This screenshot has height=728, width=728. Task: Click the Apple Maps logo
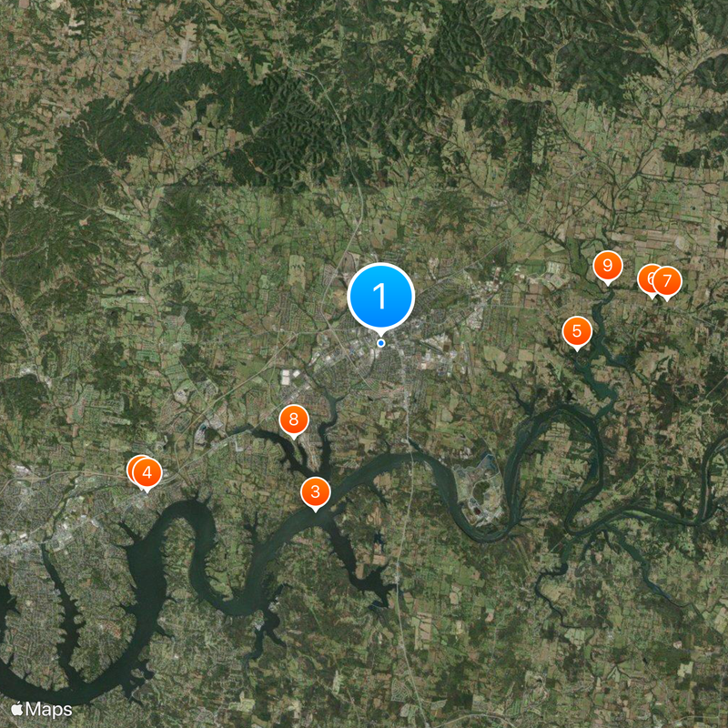coord(42,710)
